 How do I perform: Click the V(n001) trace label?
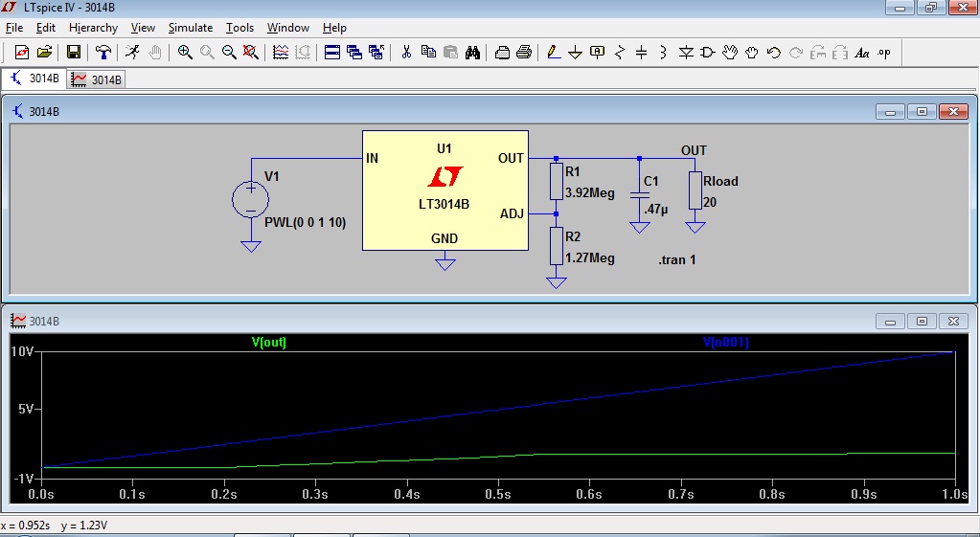pos(725,342)
